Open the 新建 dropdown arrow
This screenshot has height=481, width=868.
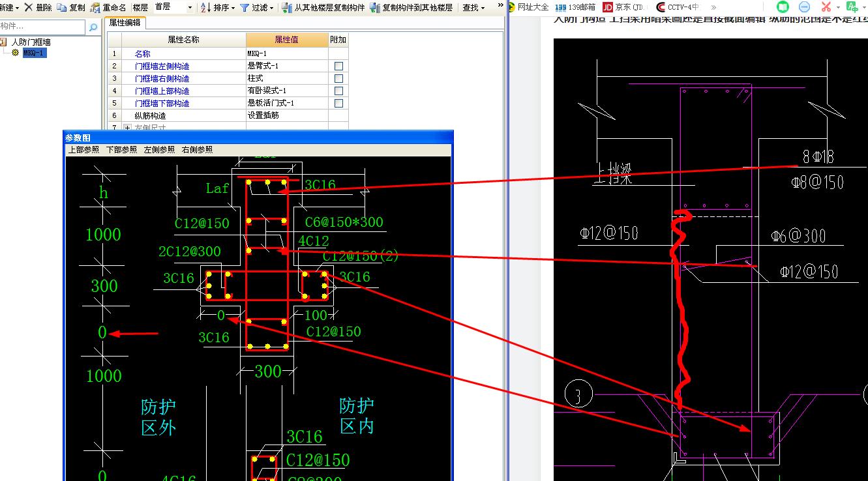tap(17, 8)
